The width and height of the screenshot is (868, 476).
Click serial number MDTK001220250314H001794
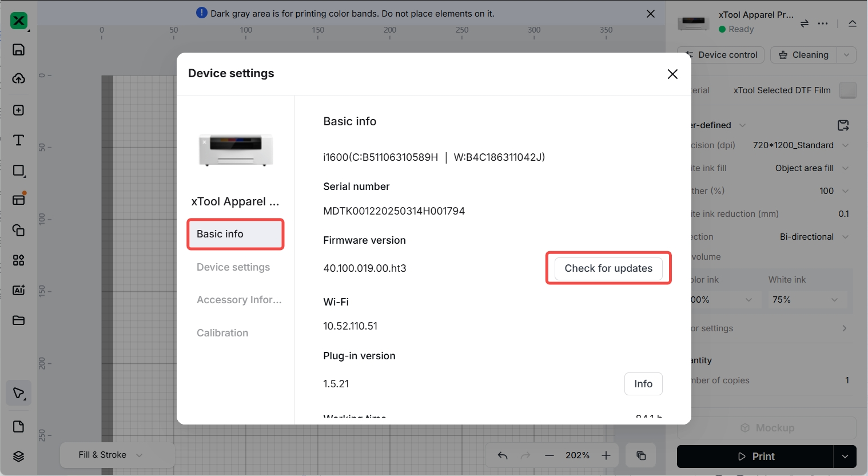[394, 211]
